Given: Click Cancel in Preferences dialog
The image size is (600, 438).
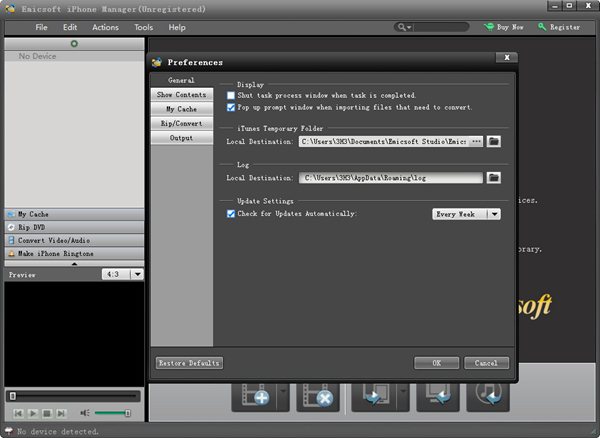Looking at the screenshot, I should pyautogui.click(x=486, y=363).
